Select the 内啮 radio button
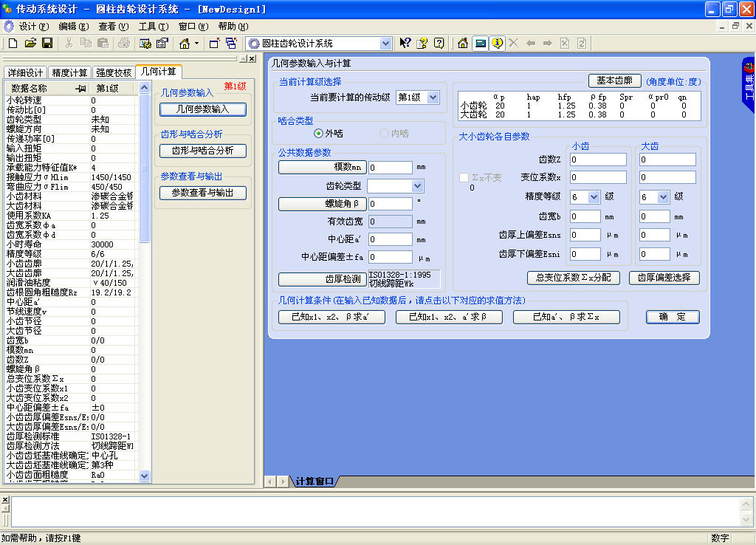This screenshot has height=545, width=756. (x=384, y=133)
